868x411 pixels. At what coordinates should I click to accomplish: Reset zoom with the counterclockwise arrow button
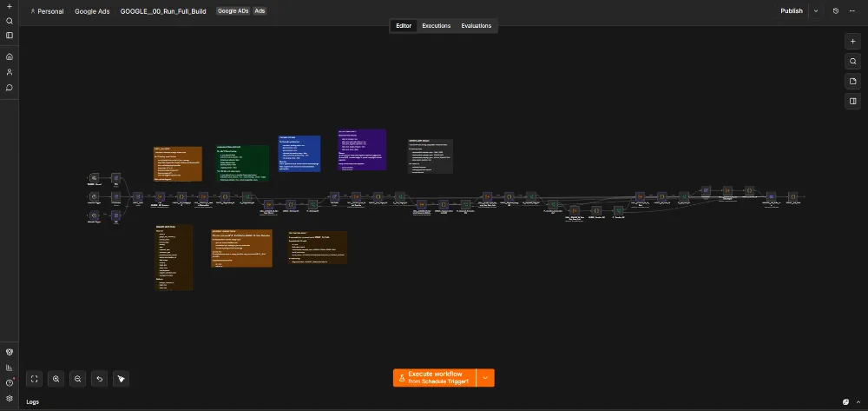(x=99, y=379)
